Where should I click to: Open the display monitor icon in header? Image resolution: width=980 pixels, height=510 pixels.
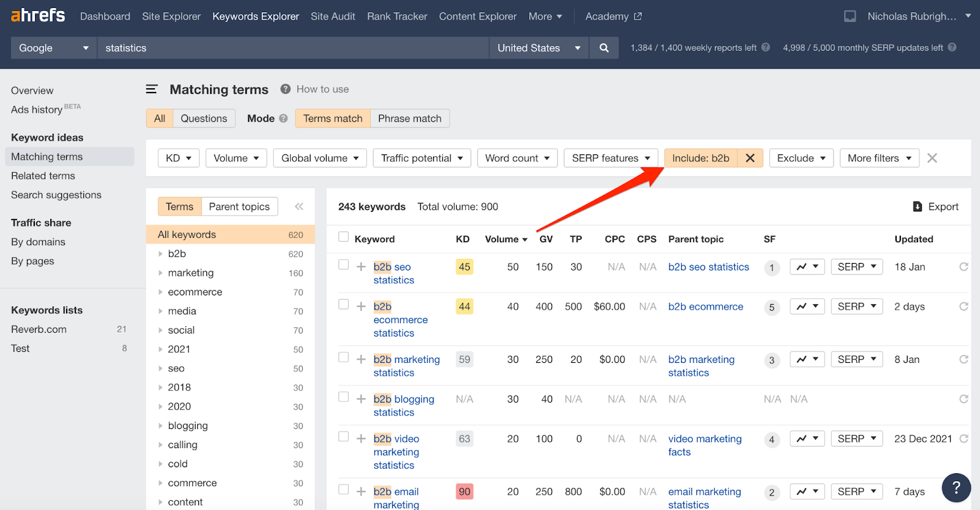tap(850, 17)
